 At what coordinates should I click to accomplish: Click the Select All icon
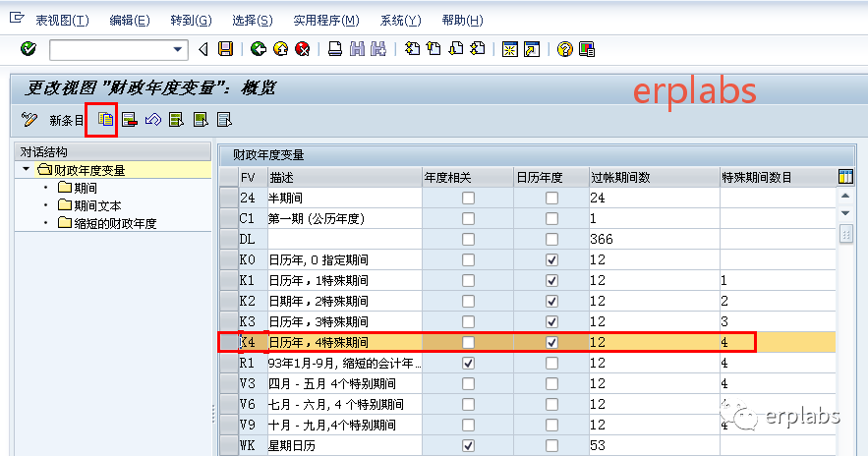pyautogui.click(x=177, y=120)
